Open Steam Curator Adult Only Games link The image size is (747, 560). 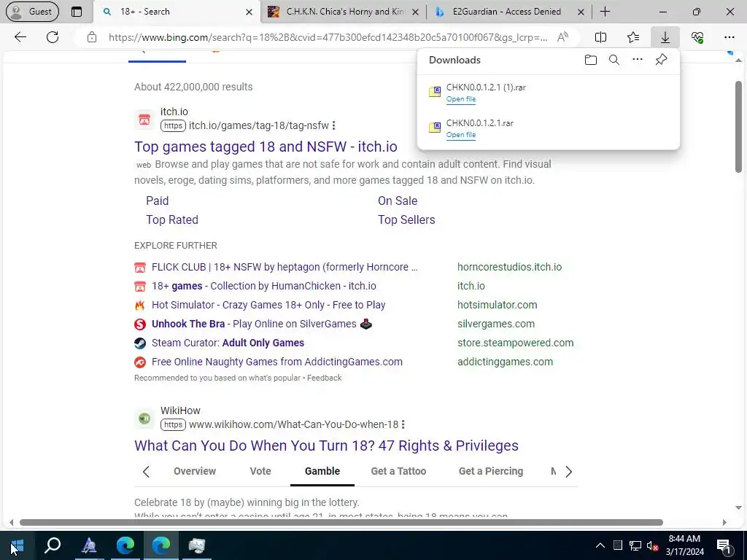pos(228,343)
